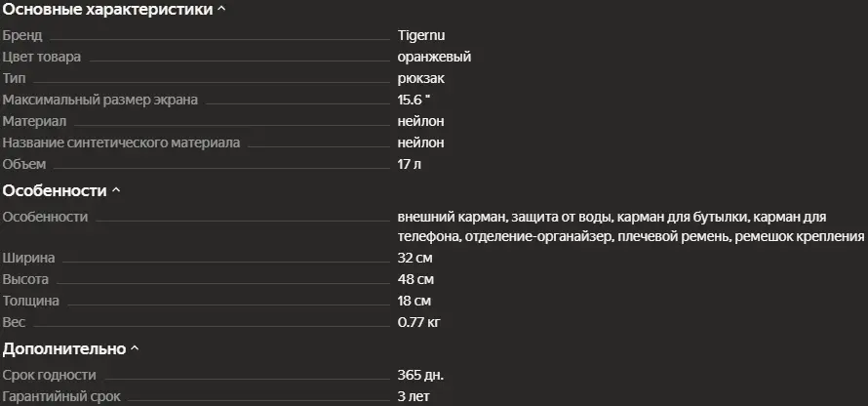Click the рюкзак type value

tap(421, 78)
